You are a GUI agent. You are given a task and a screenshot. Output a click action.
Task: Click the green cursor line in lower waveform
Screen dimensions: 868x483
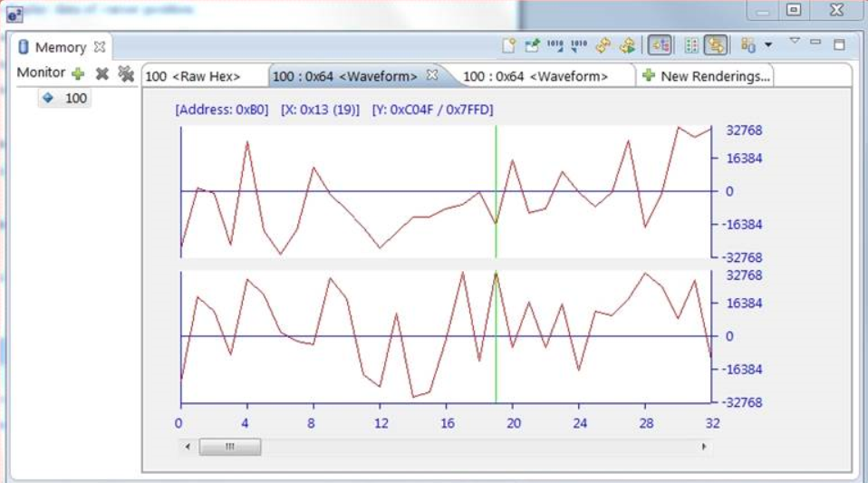496,337
